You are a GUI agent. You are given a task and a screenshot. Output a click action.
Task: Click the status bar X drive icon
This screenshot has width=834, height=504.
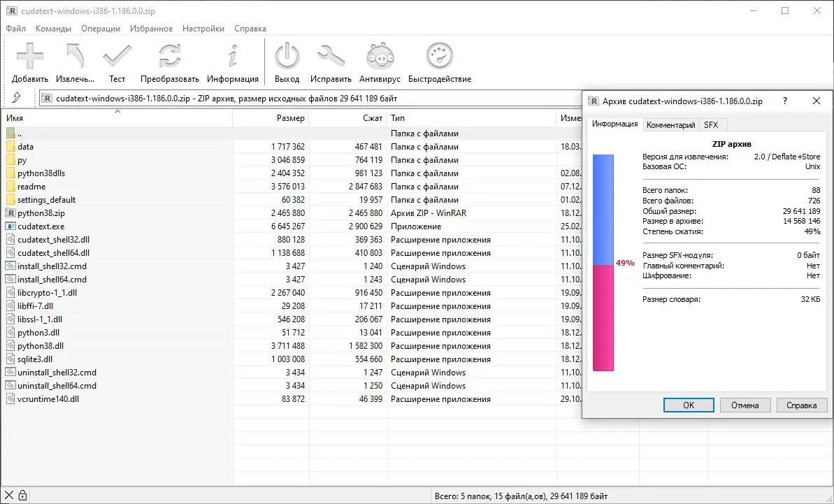(x=9, y=496)
